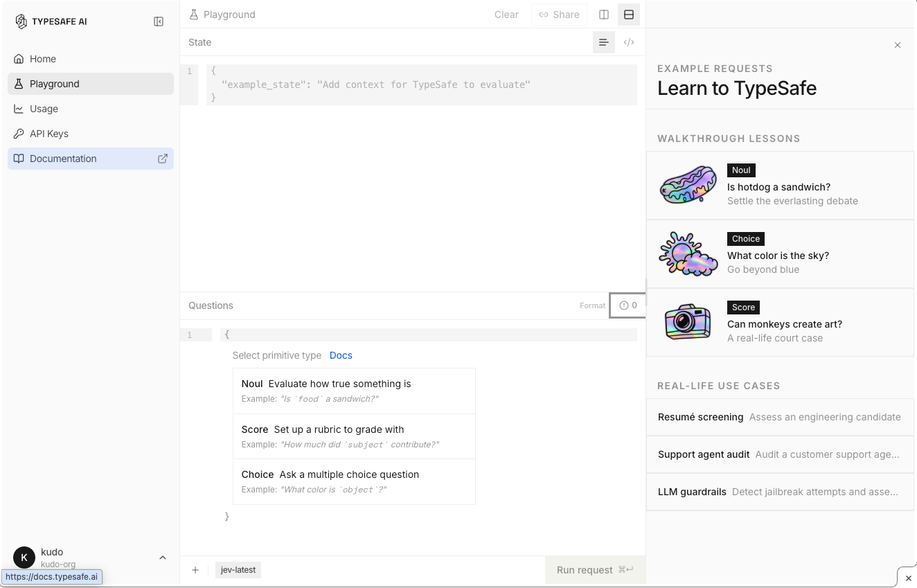The height and width of the screenshot is (588, 917).
Task: Open the Support agent audit use case
Action: pos(780,454)
